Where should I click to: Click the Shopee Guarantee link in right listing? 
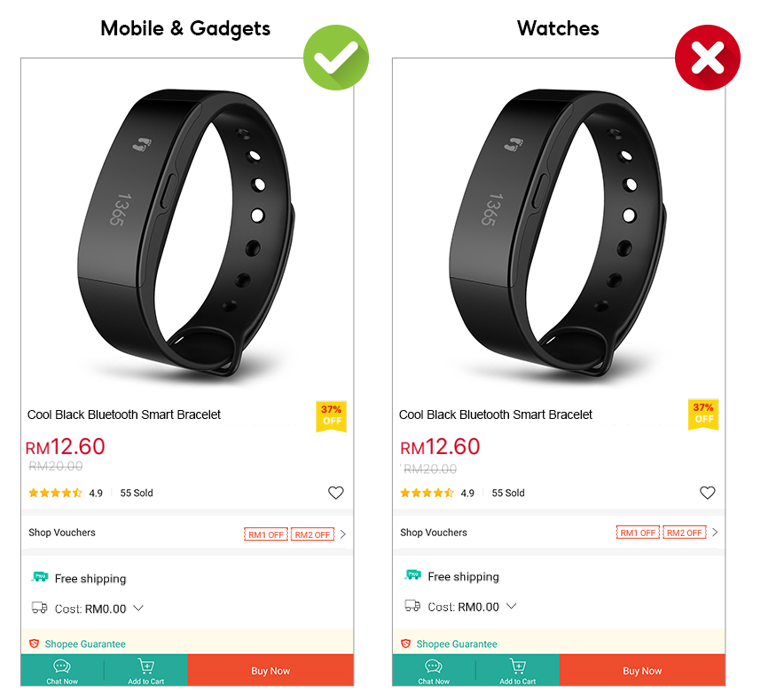(x=457, y=644)
